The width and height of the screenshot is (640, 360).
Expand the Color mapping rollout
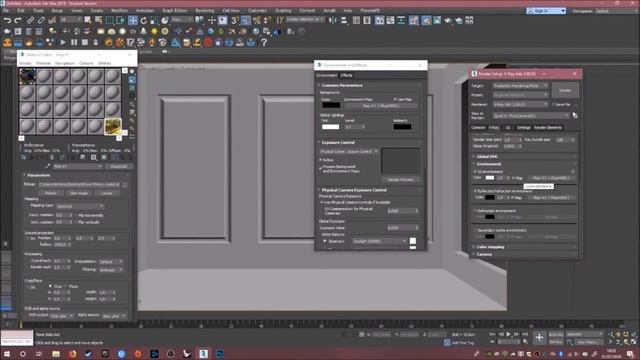(x=490, y=247)
